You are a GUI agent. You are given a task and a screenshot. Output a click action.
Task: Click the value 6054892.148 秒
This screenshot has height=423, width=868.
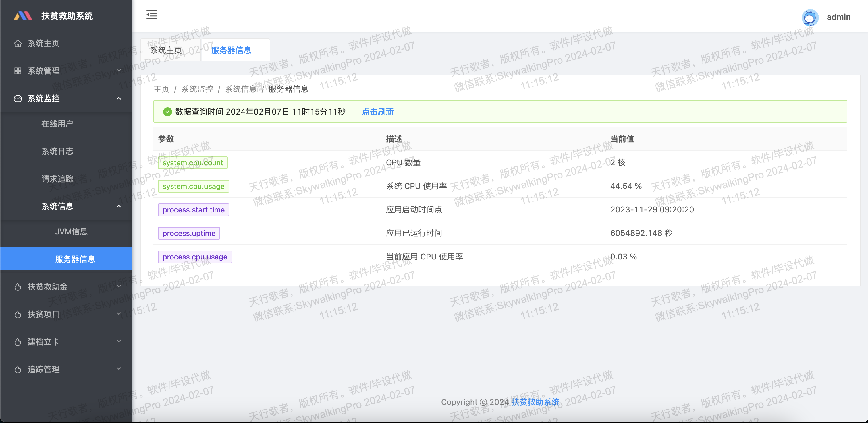(x=641, y=233)
